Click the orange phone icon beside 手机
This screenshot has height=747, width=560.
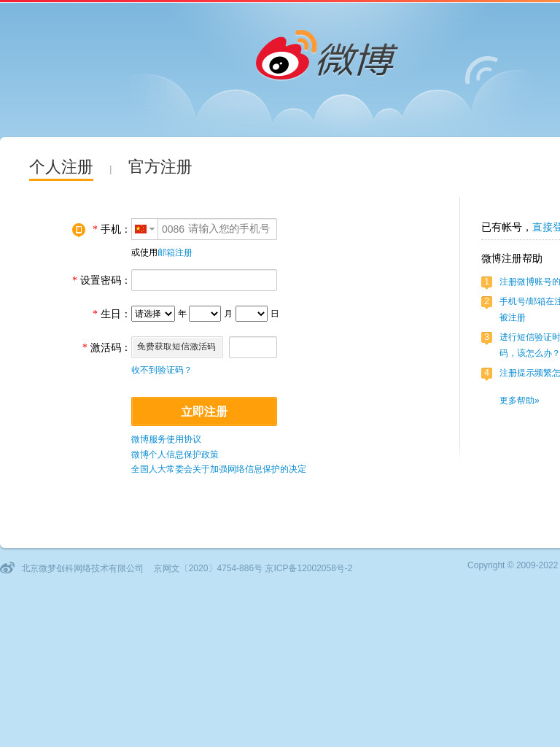[x=79, y=230]
